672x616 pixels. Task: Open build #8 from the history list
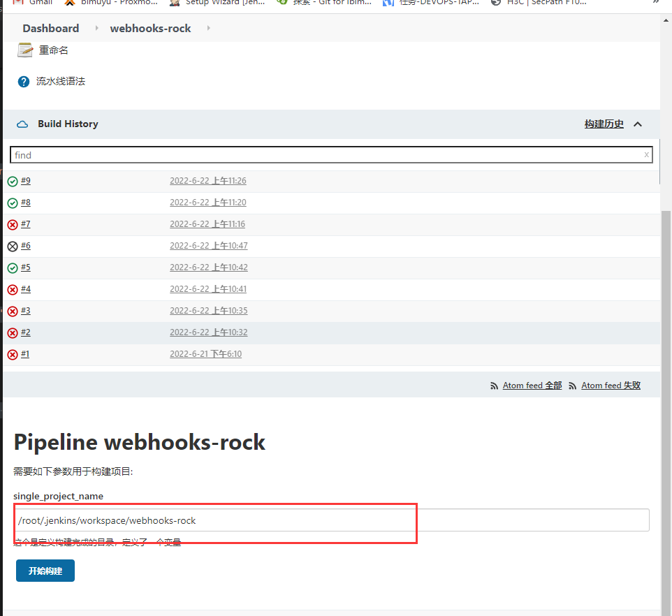(x=25, y=202)
